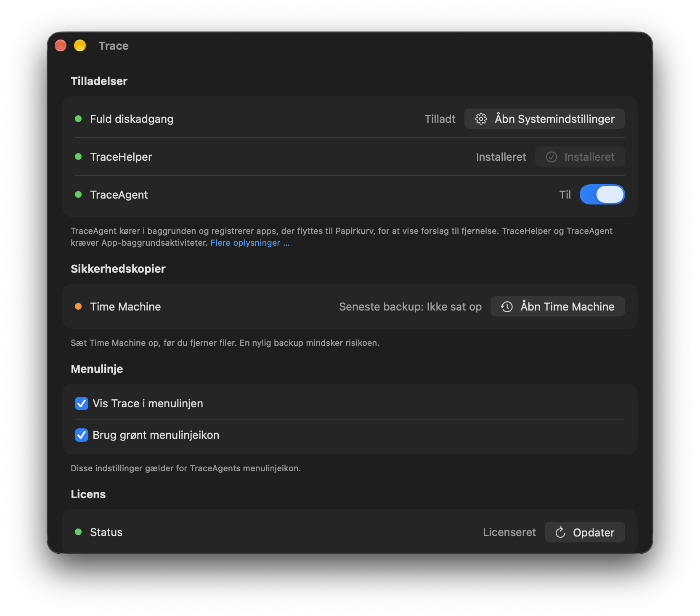Click the gear icon in Åbn Systemindstillinger
Screen dimensions: 700x616
click(481, 119)
